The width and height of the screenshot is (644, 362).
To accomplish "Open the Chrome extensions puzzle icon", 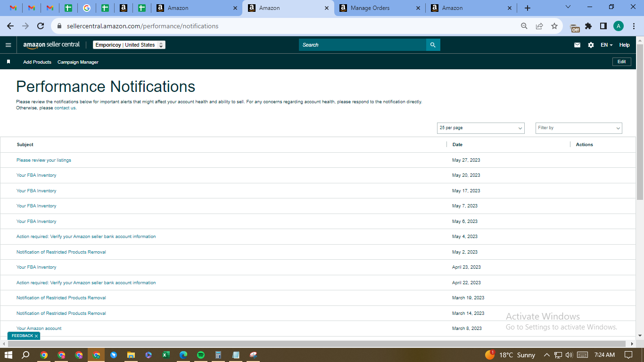I will pyautogui.click(x=588, y=26).
